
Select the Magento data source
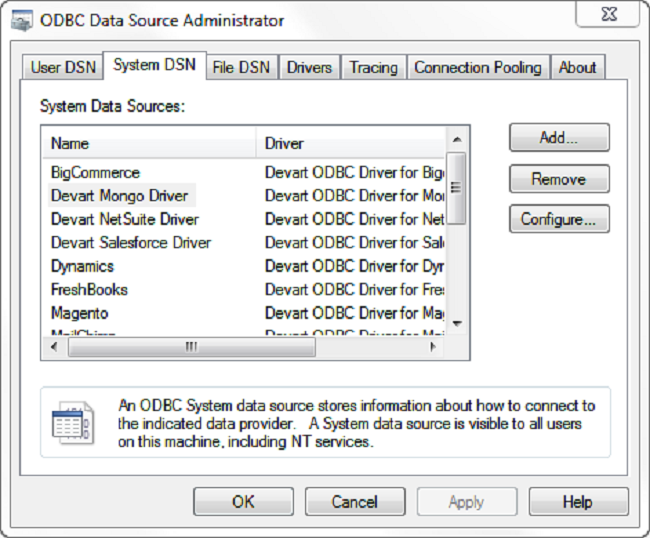point(80,313)
